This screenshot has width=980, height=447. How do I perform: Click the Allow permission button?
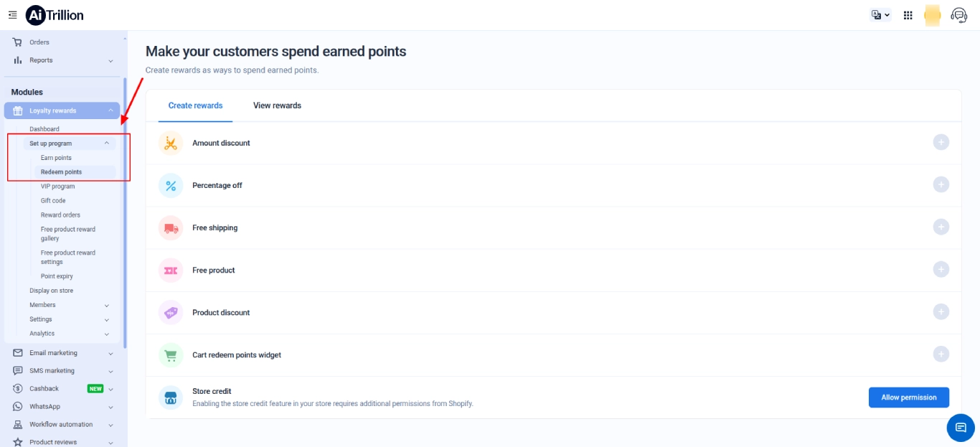pos(909,397)
